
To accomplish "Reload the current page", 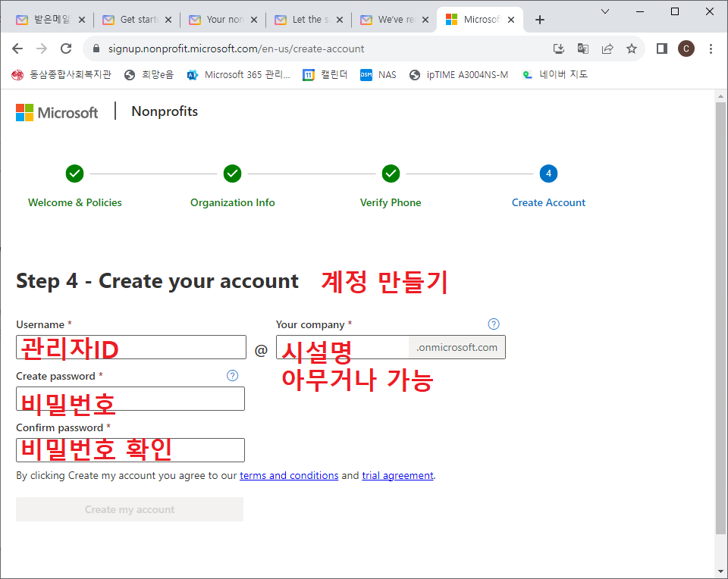I will [66, 49].
